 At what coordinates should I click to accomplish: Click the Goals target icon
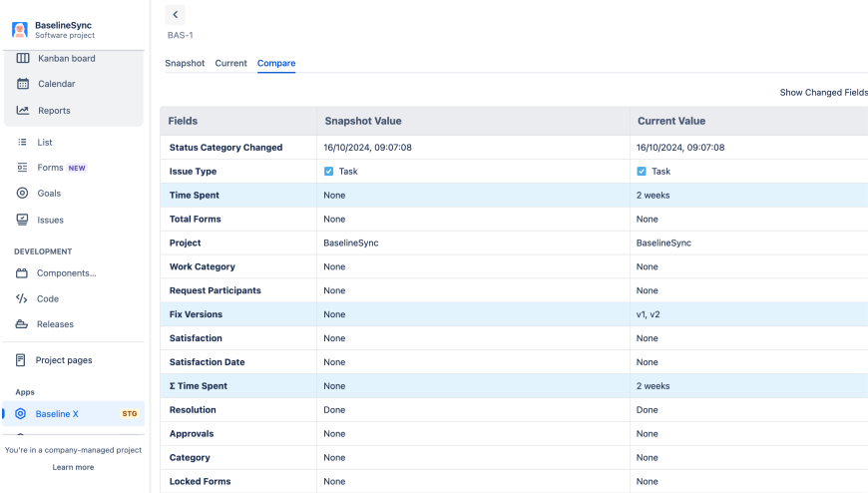tap(22, 194)
